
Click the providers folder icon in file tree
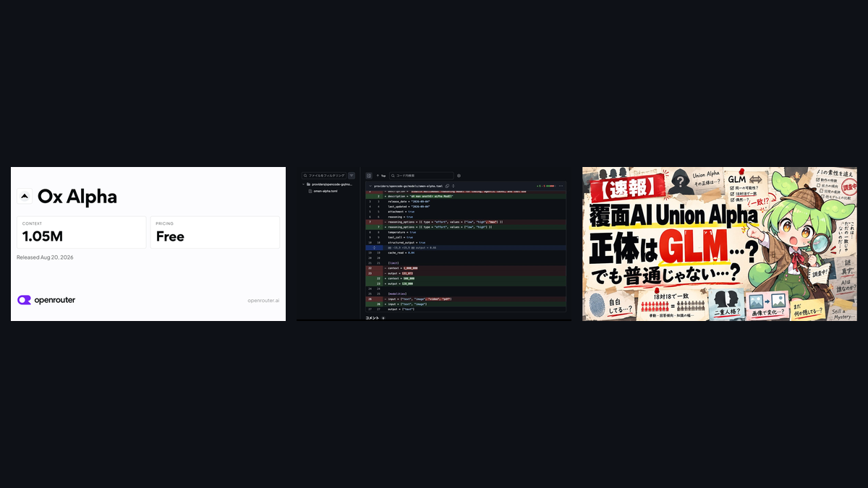[x=309, y=184]
